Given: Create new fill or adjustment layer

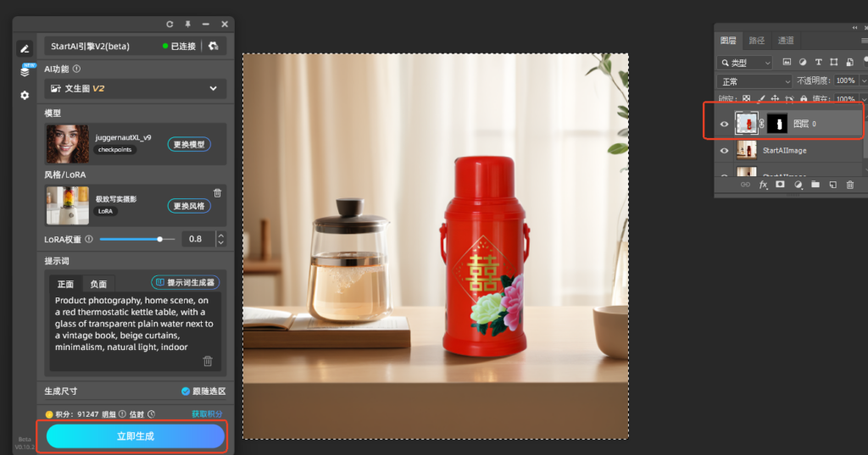Looking at the screenshot, I should (798, 185).
